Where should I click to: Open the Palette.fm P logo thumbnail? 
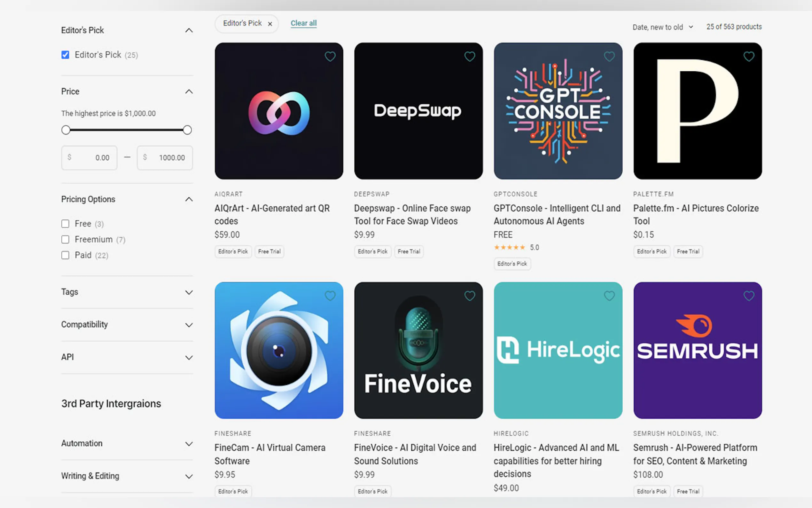point(698,111)
